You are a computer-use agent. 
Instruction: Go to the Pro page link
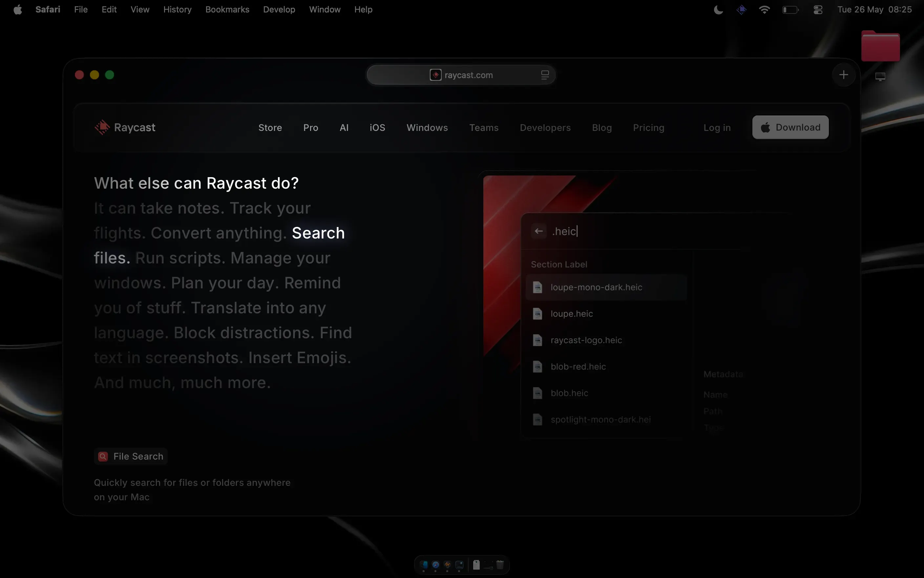click(x=310, y=128)
